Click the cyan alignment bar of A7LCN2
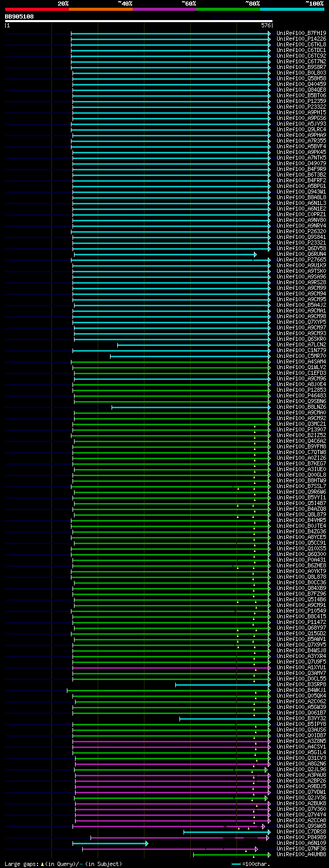 194,345
